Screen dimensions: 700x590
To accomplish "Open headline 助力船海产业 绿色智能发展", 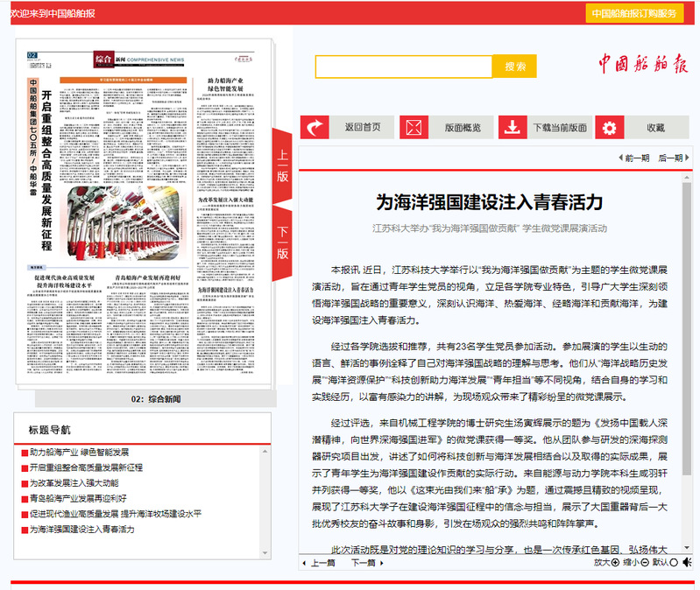I will (79, 453).
